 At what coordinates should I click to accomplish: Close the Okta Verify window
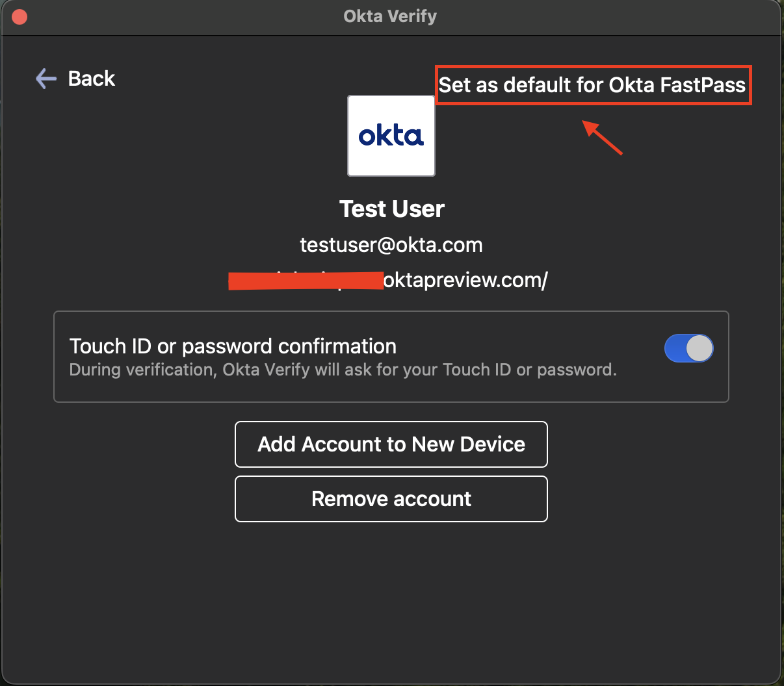[20, 16]
